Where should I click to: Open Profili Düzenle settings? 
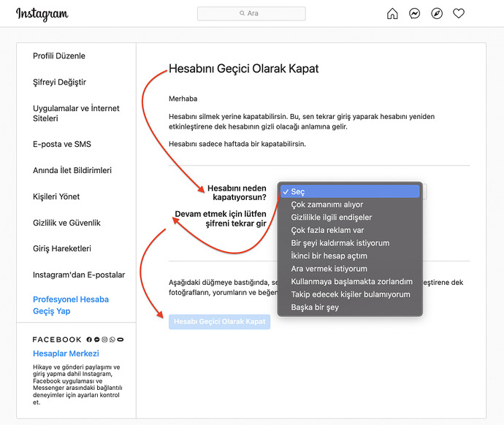click(x=59, y=56)
